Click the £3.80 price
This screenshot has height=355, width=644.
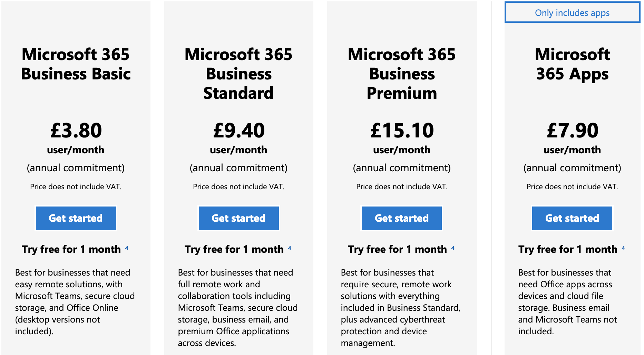tap(76, 130)
